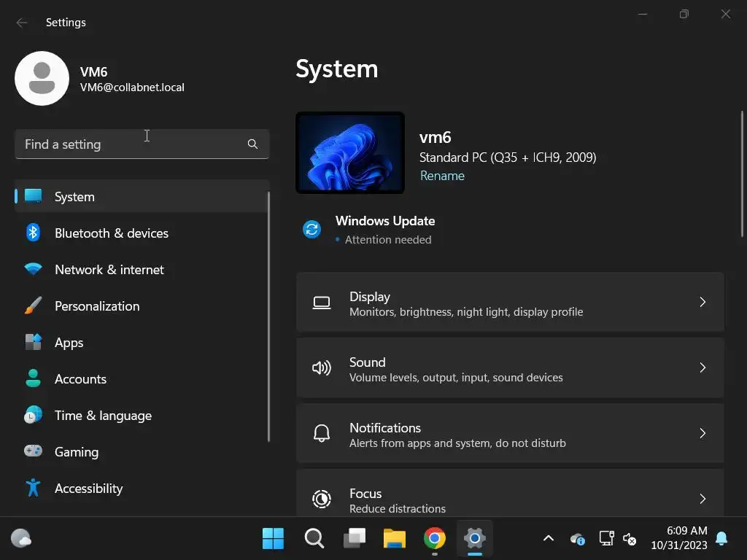Expand the Notifications settings chevron
This screenshot has height=560, width=747.
click(703, 433)
